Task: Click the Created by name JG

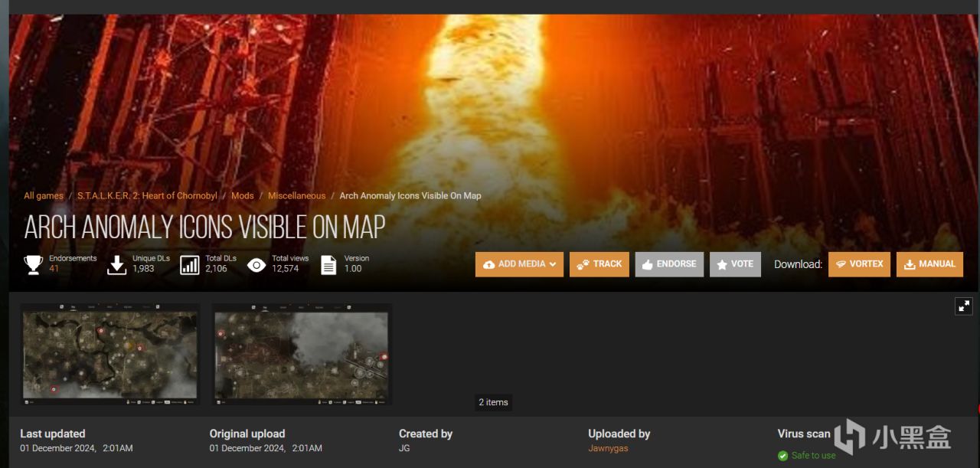Action: pyautogui.click(x=404, y=448)
